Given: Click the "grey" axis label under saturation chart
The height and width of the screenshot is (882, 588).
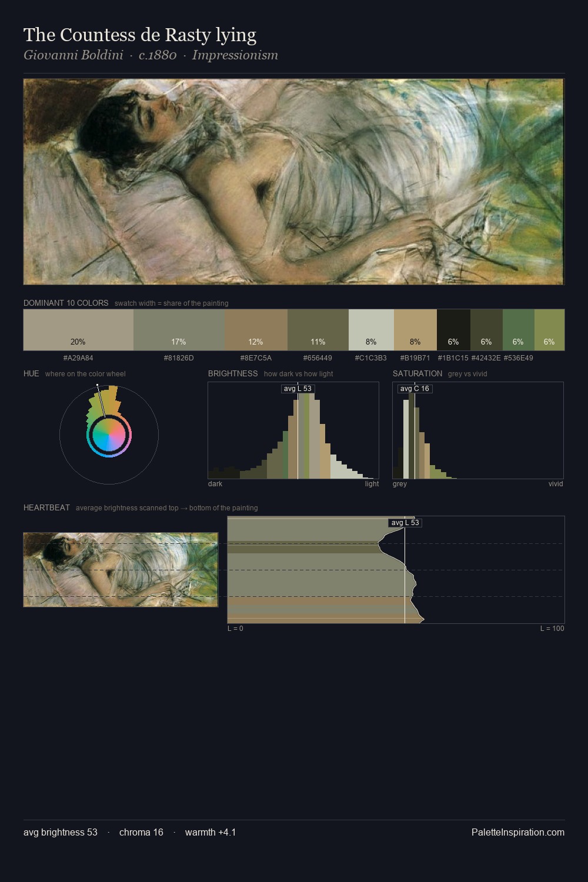Looking at the screenshot, I should pos(400,484).
